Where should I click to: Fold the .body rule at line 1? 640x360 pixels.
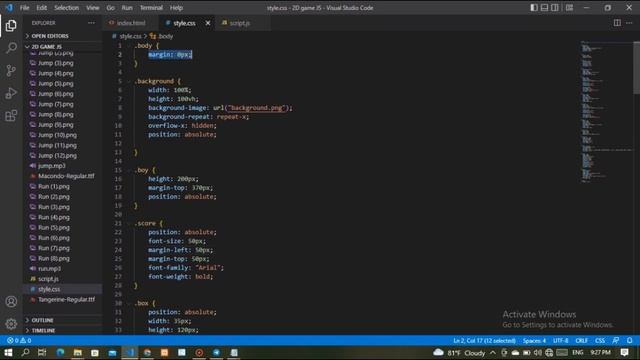click(x=129, y=46)
